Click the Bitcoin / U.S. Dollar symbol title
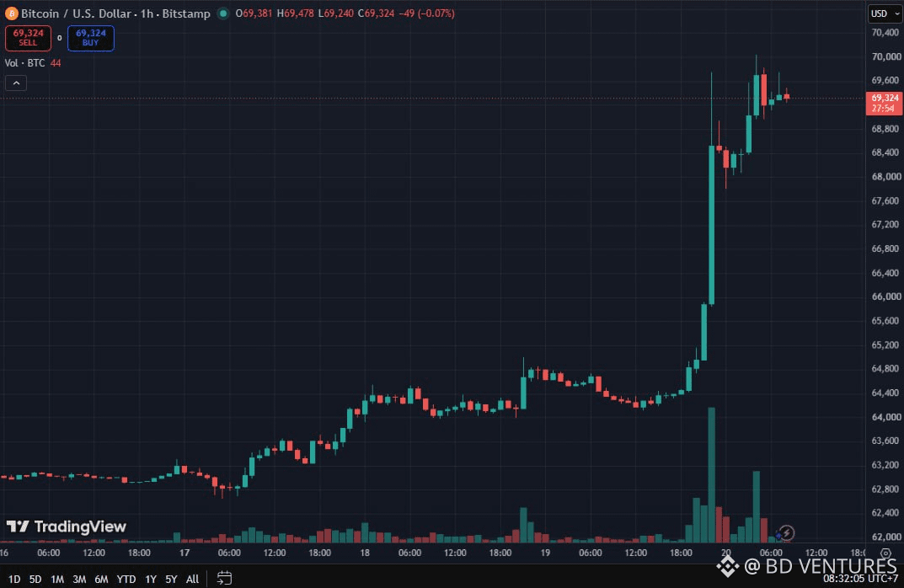The height and width of the screenshot is (588, 904). point(116,13)
